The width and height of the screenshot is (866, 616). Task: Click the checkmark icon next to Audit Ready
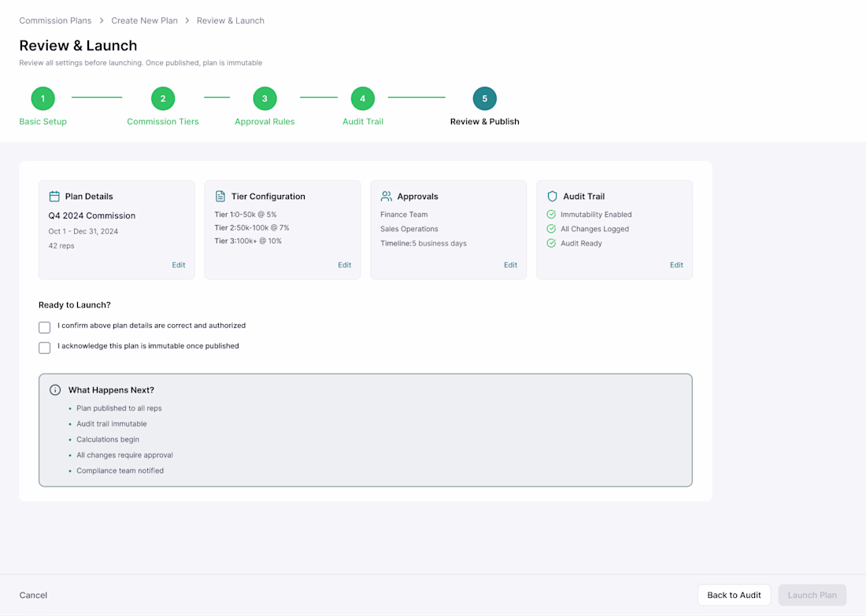pos(551,243)
